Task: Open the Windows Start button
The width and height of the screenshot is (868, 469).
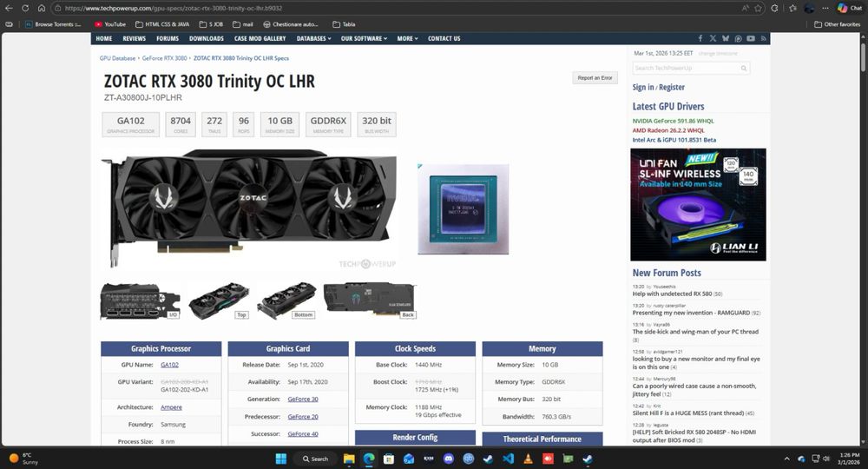Action: pyautogui.click(x=281, y=459)
